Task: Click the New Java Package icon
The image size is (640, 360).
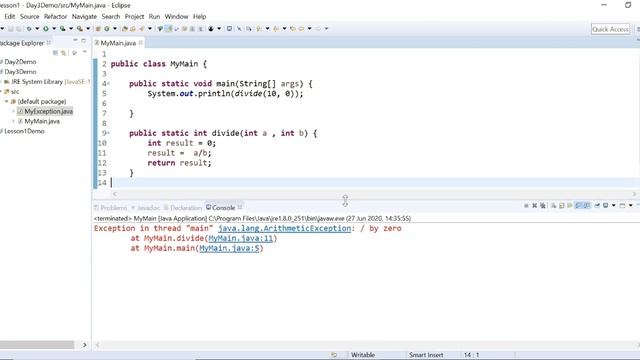Action: coord(98,29)
